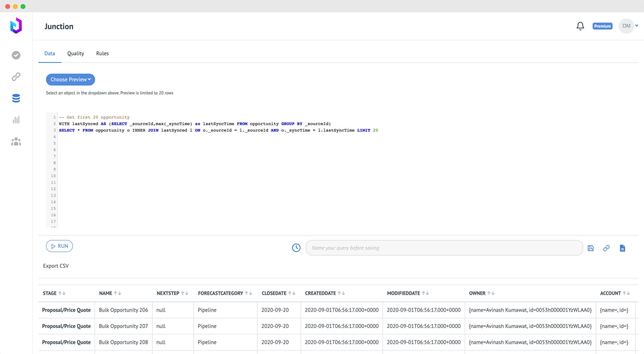Open the team users sidebar icon
Image resolution: width=644 pixels, height=354 pixels.
pyautogui.click(x=16, y=142)
